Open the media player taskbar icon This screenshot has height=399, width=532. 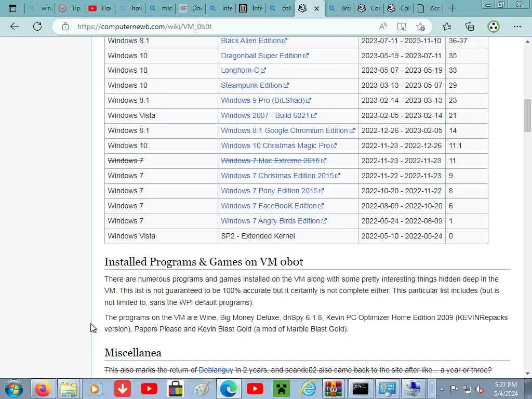pyautogui.click(x=96, y=389)
